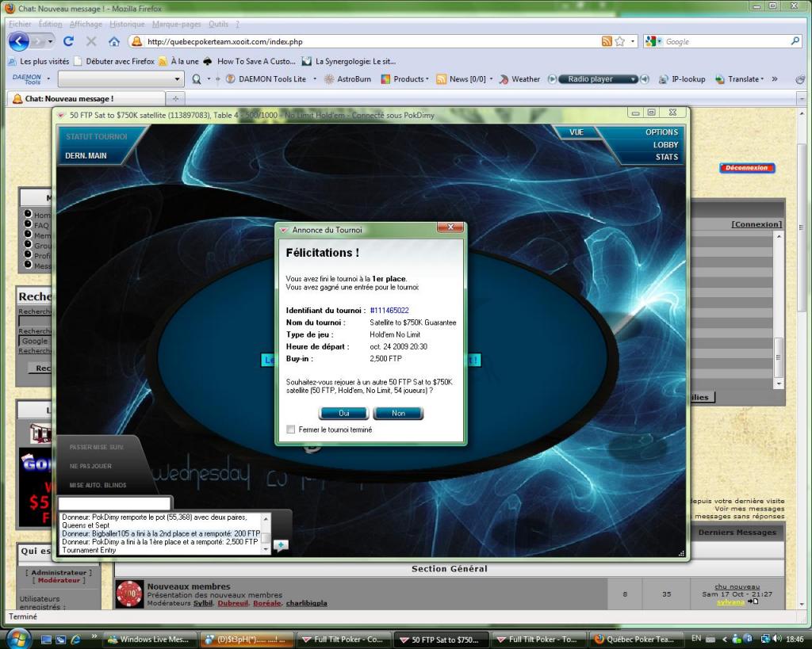The image size is (812, 649).
Task: Select Chat: Nouveau message ! tab
Action: pos(86,98)
